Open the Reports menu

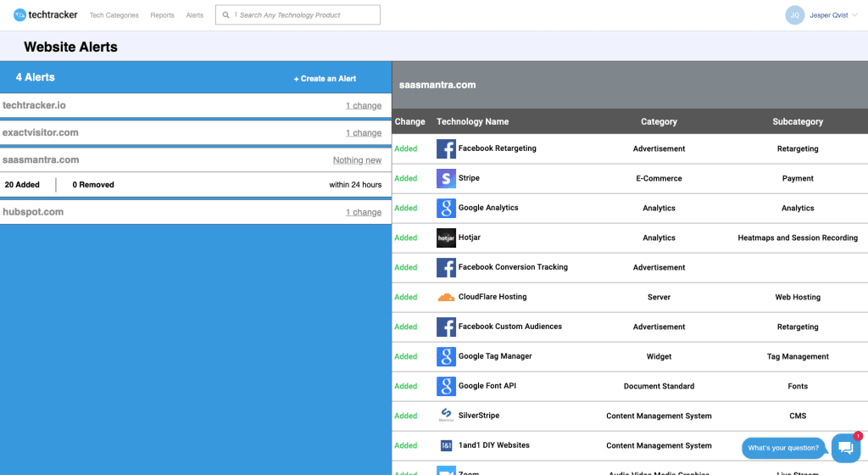click(x=162, y=15)
